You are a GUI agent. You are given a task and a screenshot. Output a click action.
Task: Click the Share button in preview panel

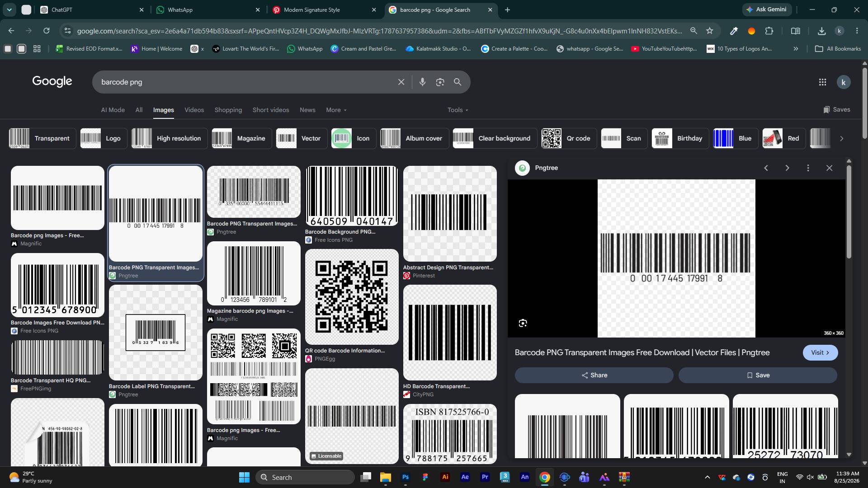[x=594, y=375]
